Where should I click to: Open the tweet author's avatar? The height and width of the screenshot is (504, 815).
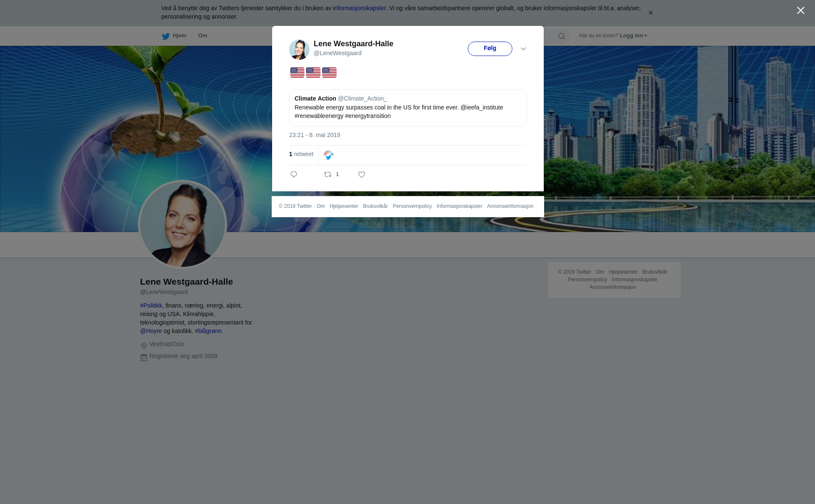[x=299, y=50]
